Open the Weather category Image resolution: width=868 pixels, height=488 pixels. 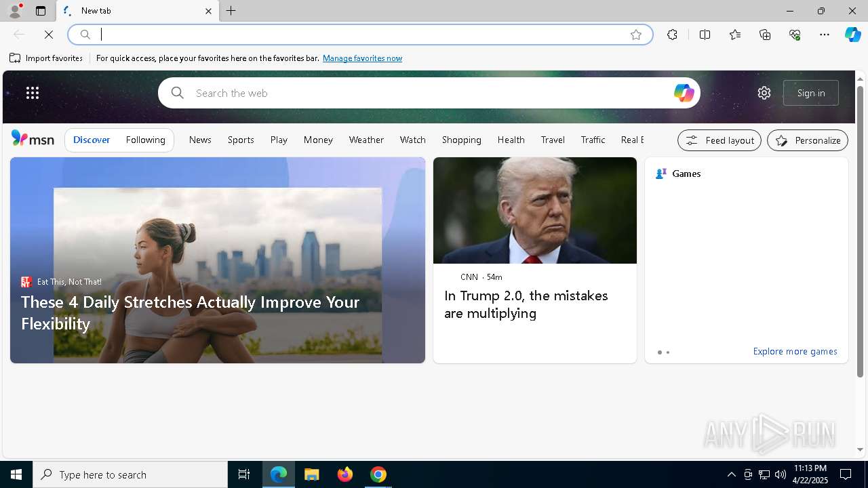(x=366, y=140)
